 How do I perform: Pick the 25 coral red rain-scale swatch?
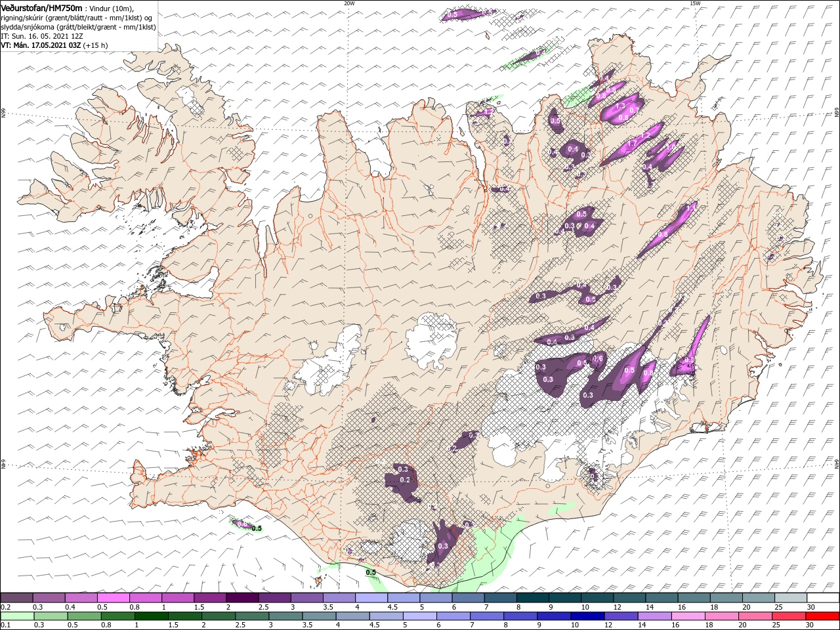point(788,616)
